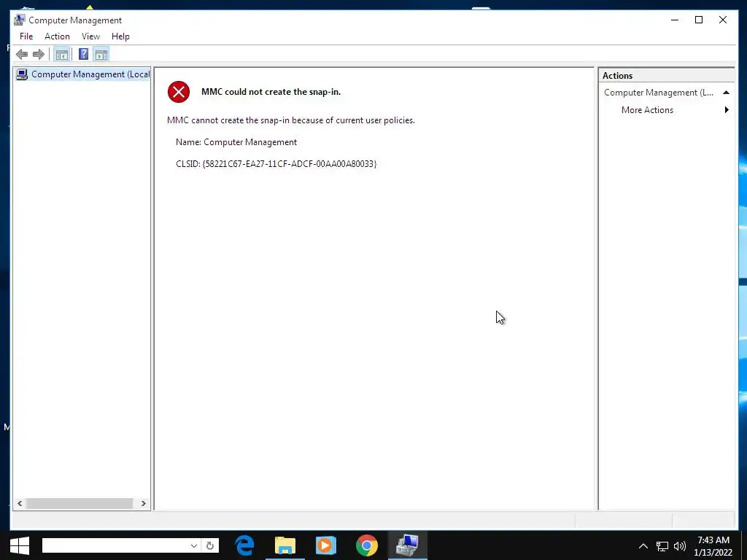This screenshot has width=747, height=560.
Task: Click 'MMC could not create the snap-in.' heading
Action: point(271,92)
